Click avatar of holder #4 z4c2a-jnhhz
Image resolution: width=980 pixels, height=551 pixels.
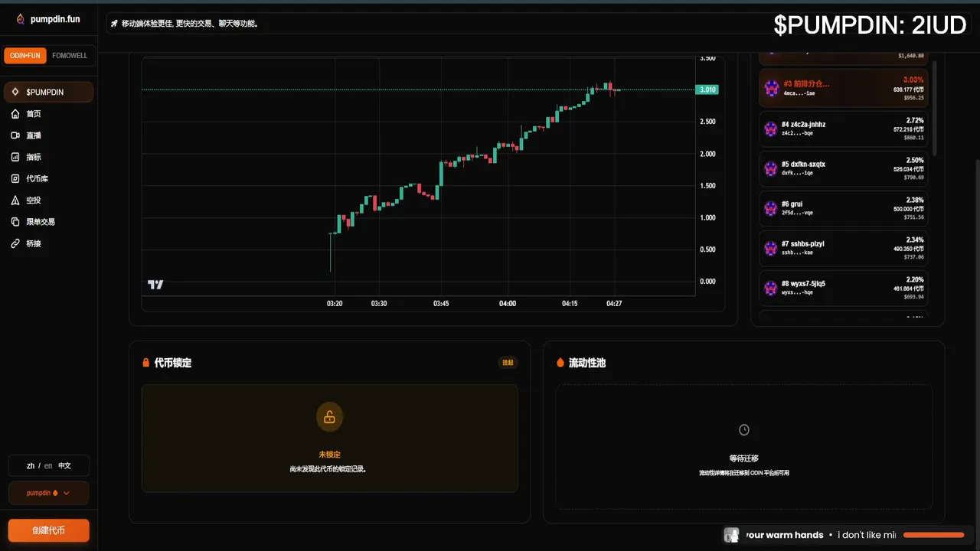tap(771, 129)
